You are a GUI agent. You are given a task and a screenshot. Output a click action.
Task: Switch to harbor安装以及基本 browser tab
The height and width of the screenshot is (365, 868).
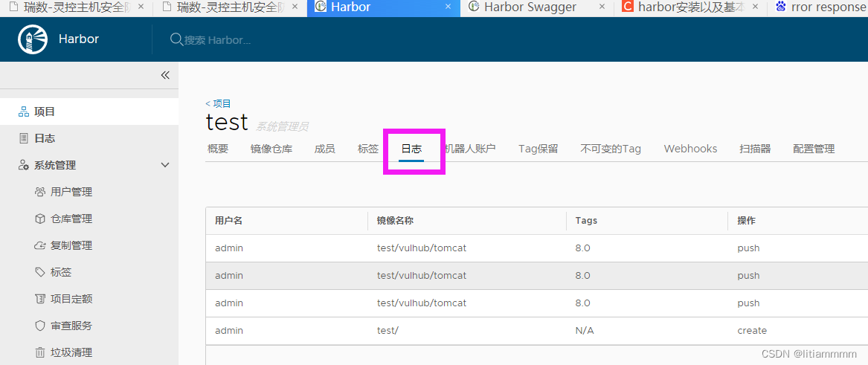click(690, 7)
